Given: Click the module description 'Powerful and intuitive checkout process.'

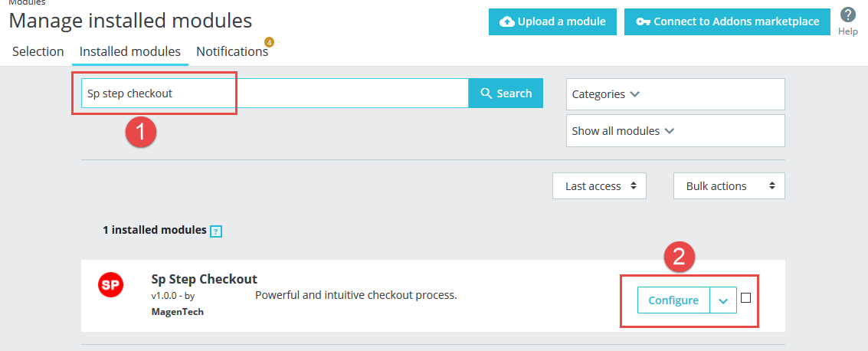Looking at the screenshot, I should 356,295.
